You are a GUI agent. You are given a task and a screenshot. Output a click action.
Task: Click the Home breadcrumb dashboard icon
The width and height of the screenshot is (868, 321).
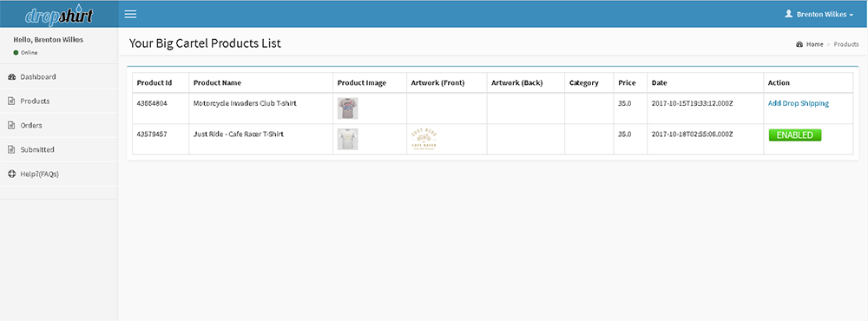click(799, 44)
